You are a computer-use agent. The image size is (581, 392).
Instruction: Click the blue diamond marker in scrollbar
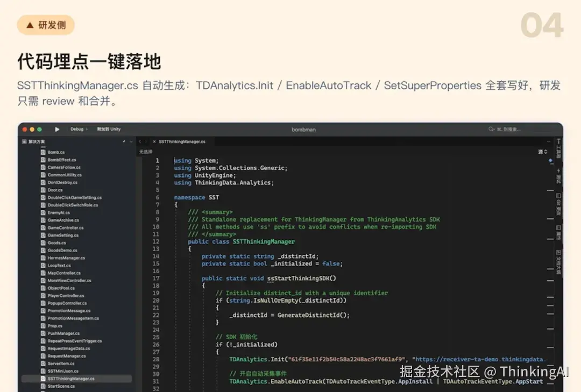[x=550, y=160]
